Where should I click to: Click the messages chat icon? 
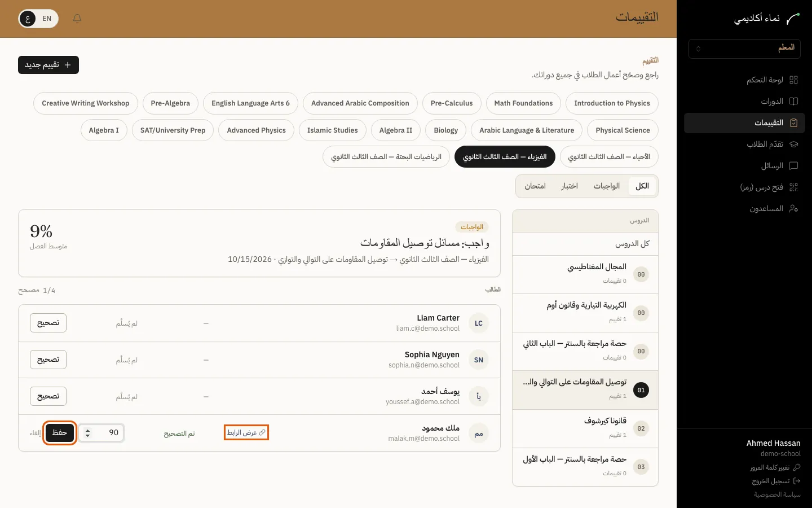click(794, 166)
